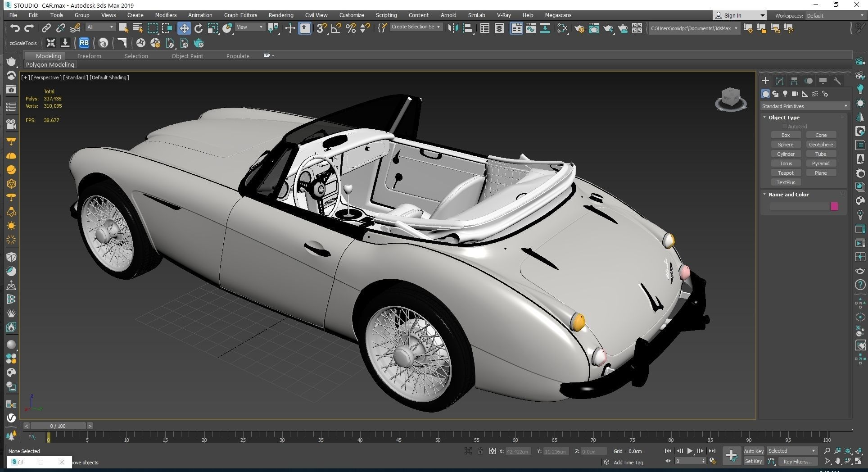
Task: Create a Box primitive
Action: click(x=786, y=135)
